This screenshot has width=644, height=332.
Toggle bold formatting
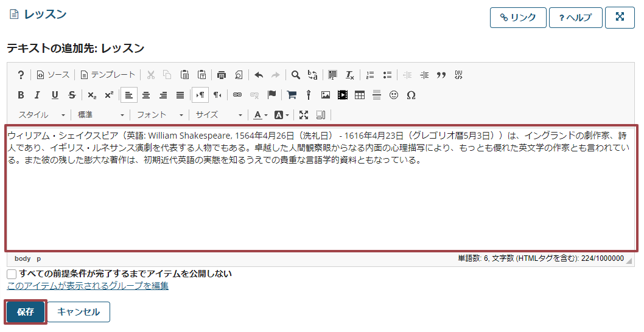[x=21, y=95]
